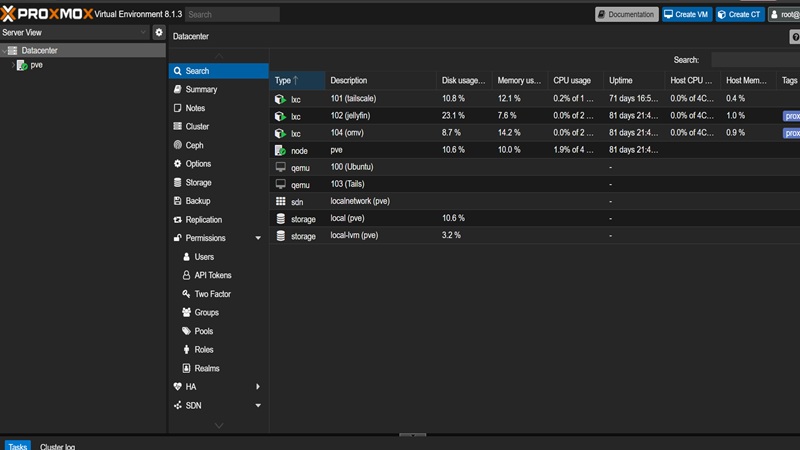Select the Search menu item
Image resolution: width=800 pixels, height=450 pixels.
point(218,71)
